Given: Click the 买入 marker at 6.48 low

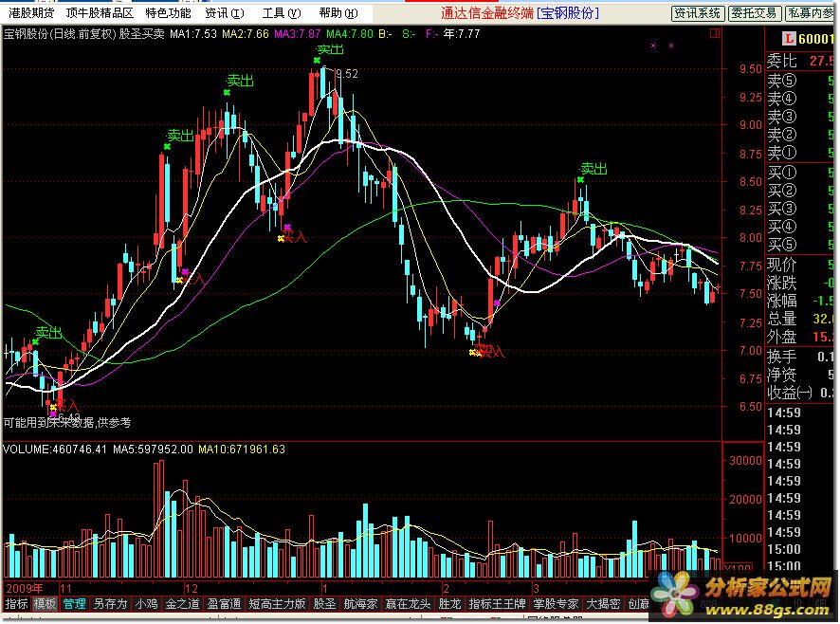Looking at the screenshot, I should click(65, 408).
